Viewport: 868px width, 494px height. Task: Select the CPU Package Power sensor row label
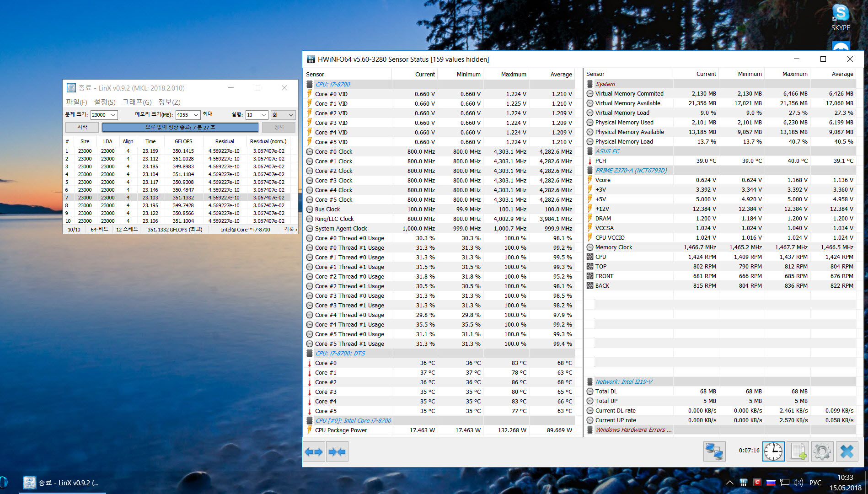[341, 430]
